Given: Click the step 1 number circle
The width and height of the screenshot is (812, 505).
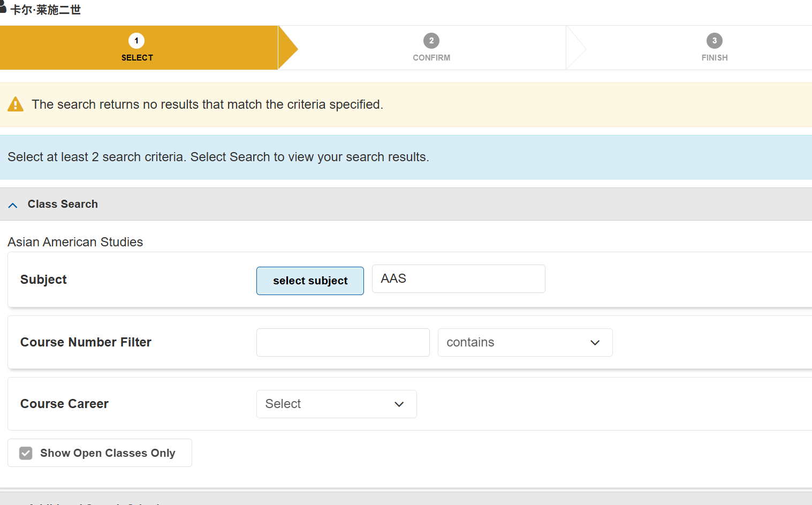Looking at the screenshot, I should (136, 41).
